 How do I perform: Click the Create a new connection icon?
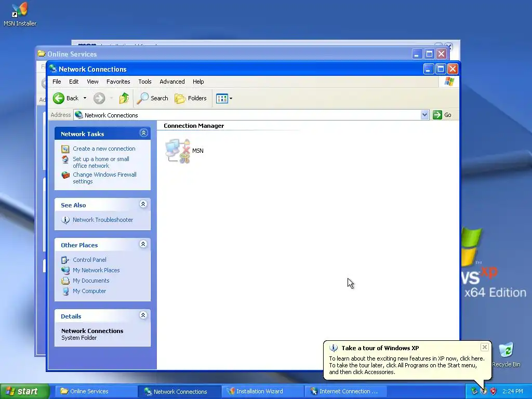(x=65, y=149)
